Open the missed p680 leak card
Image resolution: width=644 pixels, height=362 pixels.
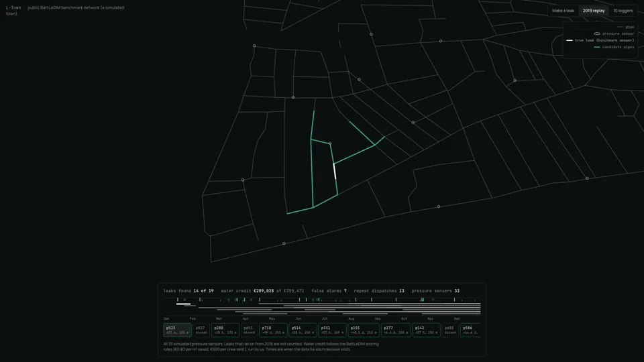(449, 330)
